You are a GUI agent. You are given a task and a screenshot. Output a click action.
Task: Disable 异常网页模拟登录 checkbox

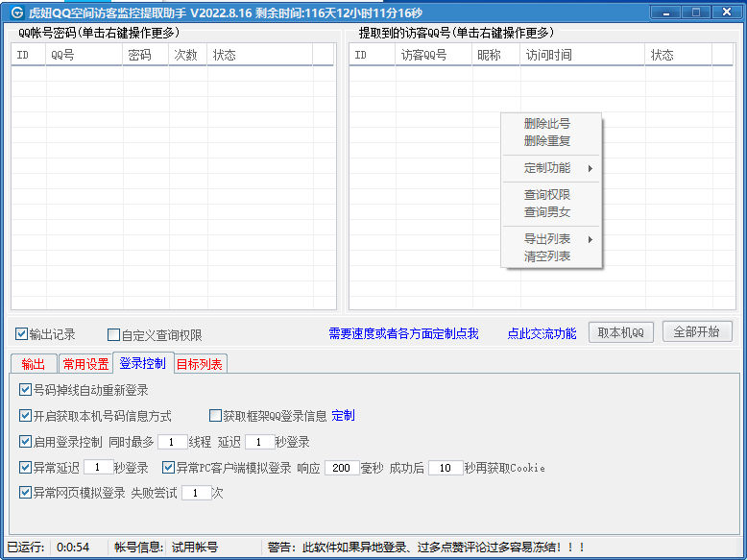pos(25,493)
